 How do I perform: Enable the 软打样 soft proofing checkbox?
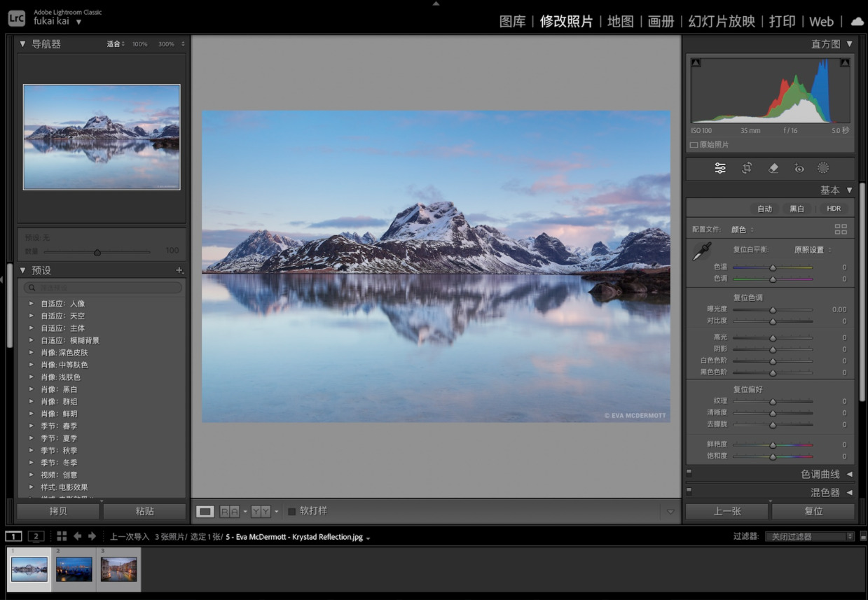292,512
